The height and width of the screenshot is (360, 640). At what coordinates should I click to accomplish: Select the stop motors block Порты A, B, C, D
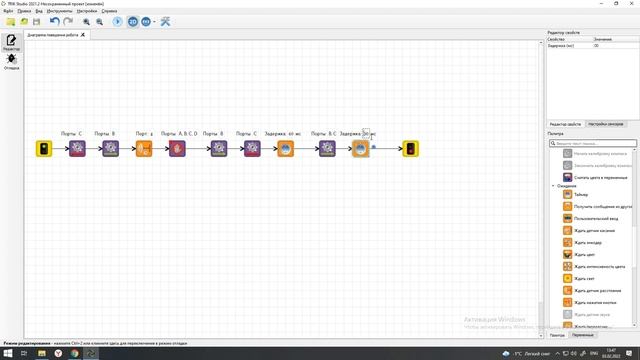(x=177, y=149)
